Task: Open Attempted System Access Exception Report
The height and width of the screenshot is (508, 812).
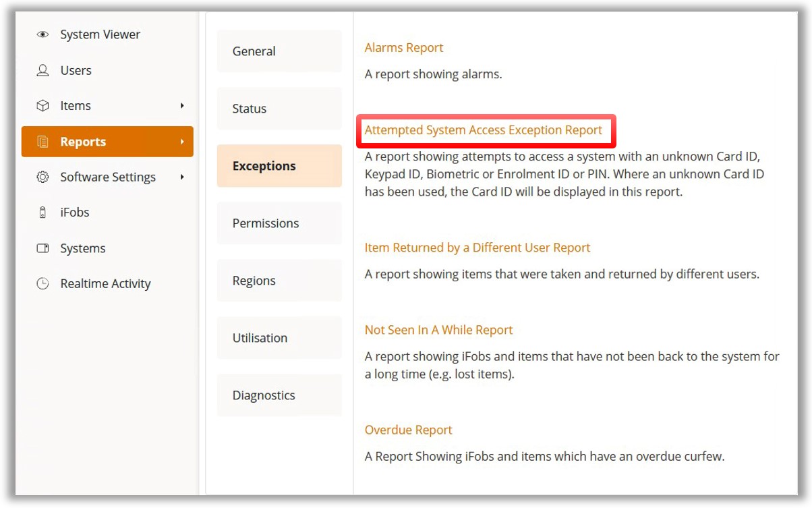Action: tap(483, 130)
